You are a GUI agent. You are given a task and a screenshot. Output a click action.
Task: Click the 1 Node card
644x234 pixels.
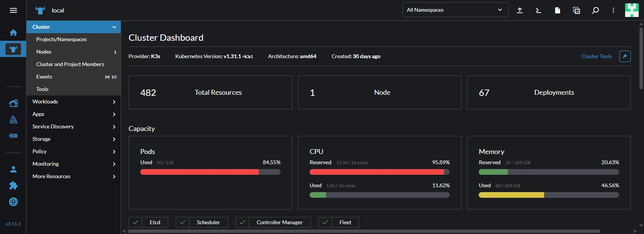point(380,92)
